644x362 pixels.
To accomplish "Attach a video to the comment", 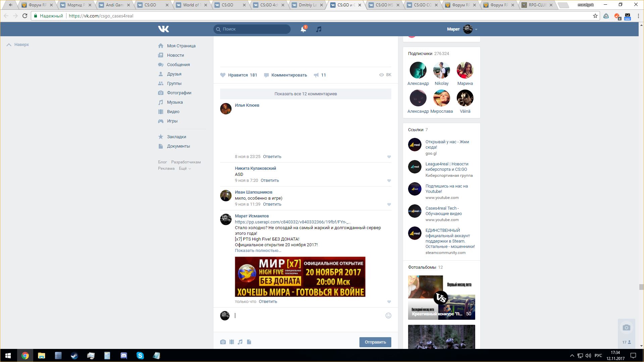I will 232,342.
